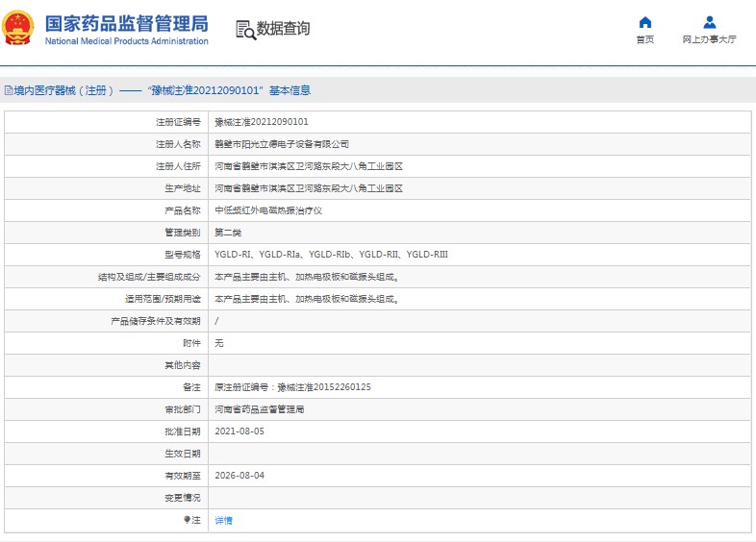The image size is (756, 542).
Task: Click the 审批部门 row label
Action: click(182, 409)
